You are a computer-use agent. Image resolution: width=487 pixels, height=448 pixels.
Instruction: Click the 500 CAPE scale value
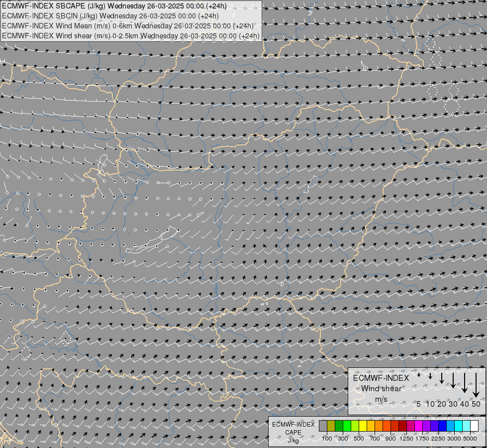(359, 439)
